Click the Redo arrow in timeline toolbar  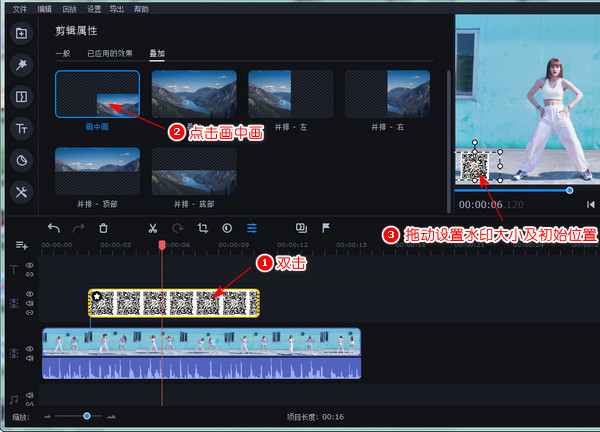tap(78, 228)
